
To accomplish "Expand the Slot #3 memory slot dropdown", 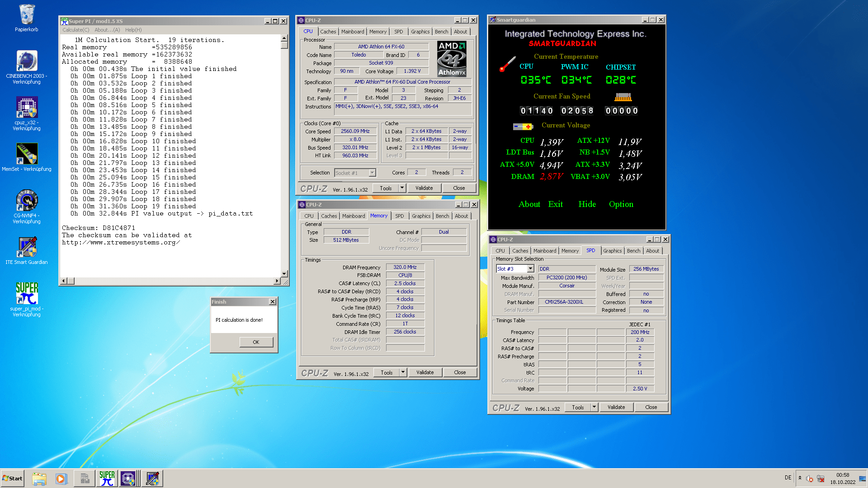I will pyautogui.click(x=530, y=269).
